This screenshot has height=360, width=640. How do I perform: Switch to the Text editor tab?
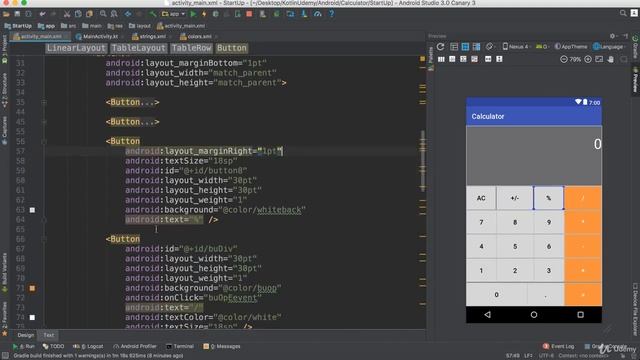49,336
